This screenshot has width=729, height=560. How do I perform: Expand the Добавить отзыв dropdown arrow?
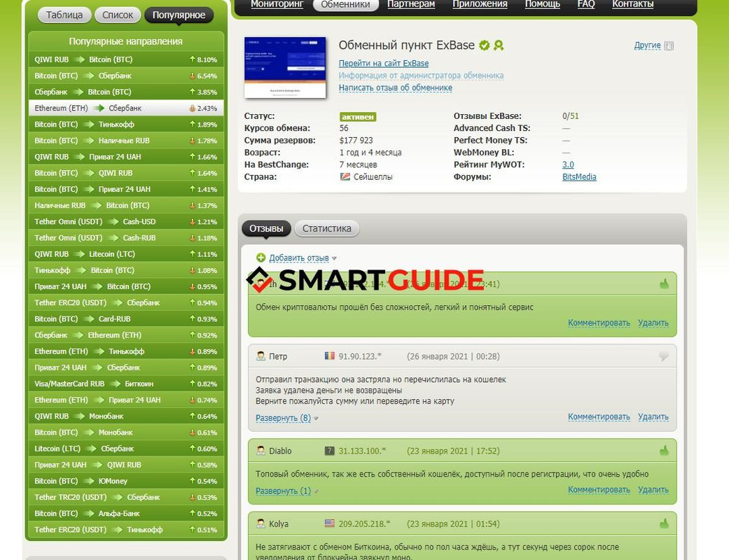point(334,258)
